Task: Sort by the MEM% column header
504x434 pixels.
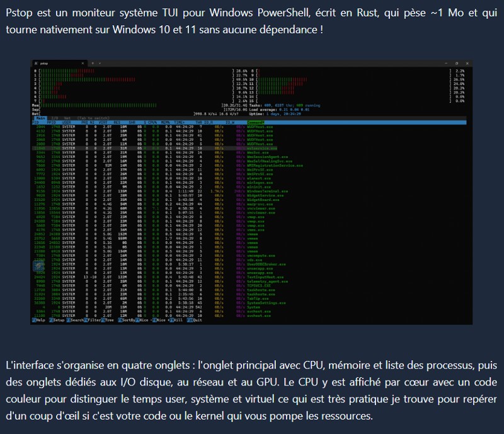Action: coord(165,122)
